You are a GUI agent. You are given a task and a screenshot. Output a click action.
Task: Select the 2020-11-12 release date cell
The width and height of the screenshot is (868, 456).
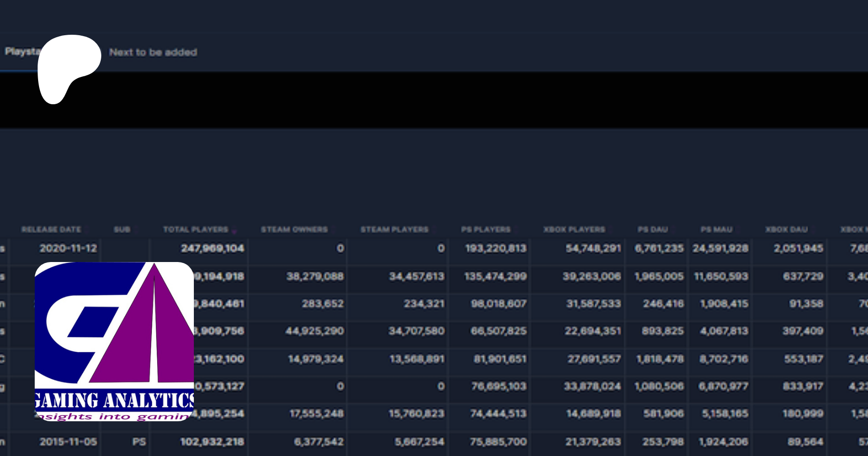coord(68,249)
